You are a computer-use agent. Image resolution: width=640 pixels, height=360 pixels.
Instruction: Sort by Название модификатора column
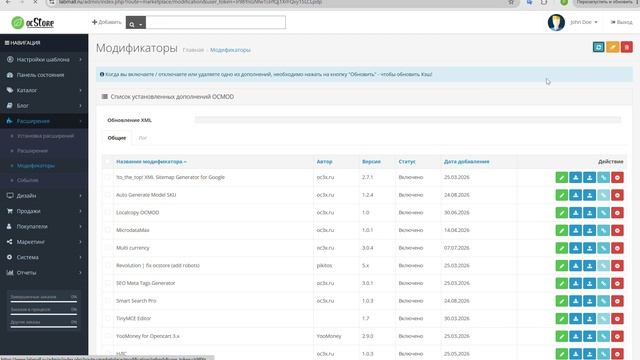click(151, 162)
